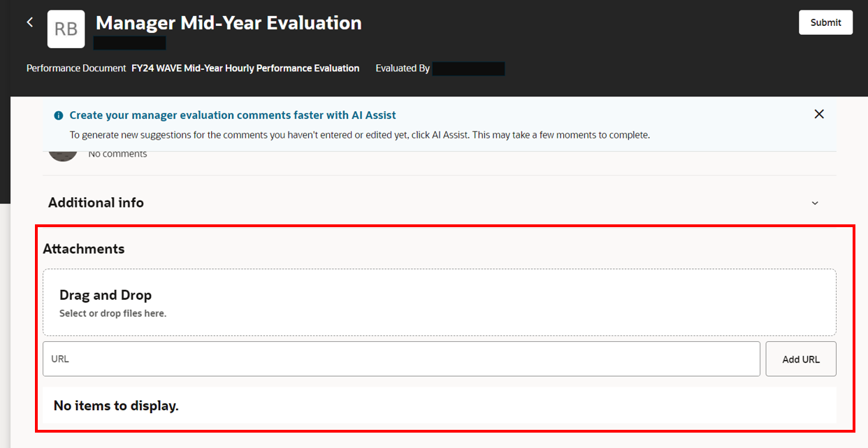Viewport: 868px width, 448px height.
Task: Click the FY24 WAVE performance document label
Action: click(x=245, y=68)
